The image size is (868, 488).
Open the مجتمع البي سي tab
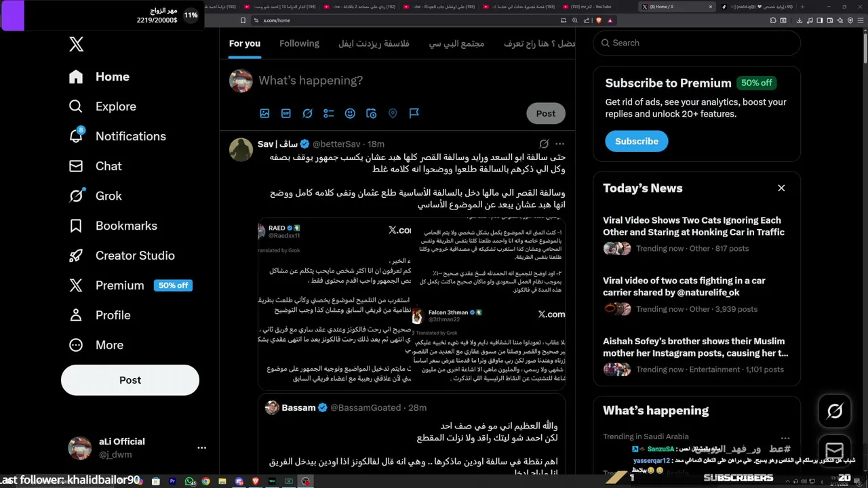[x=456, y=43]
